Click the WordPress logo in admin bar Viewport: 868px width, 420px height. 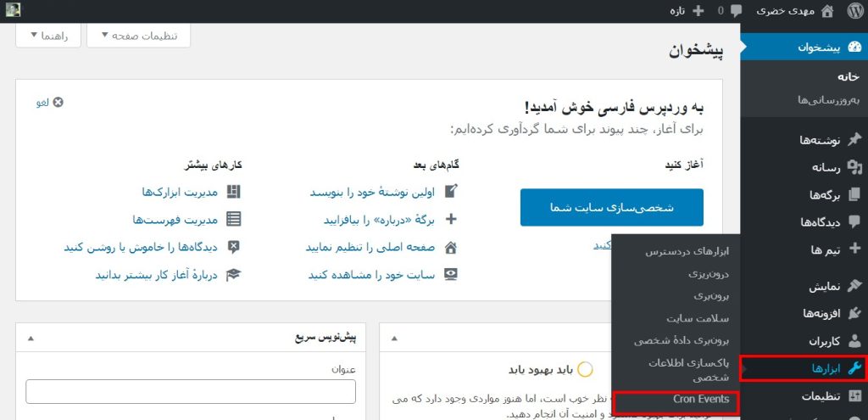click(x=855, y=10)
